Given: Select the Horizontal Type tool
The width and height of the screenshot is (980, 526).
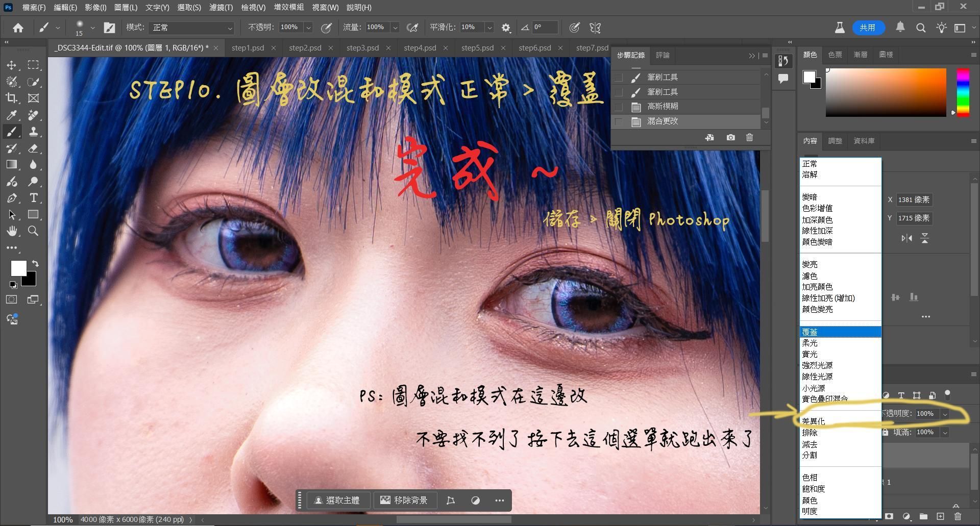Looking at the screenshot, I should 33,198.
